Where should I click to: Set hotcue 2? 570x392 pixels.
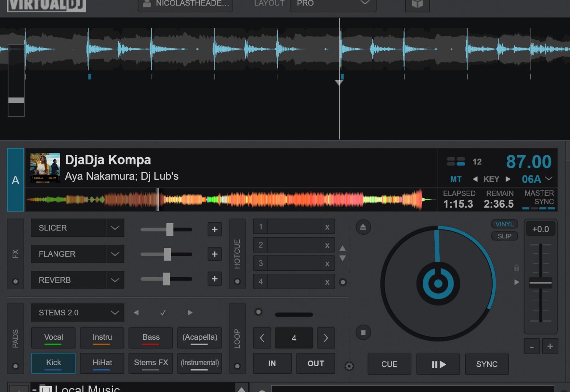(x=287, y=245)
